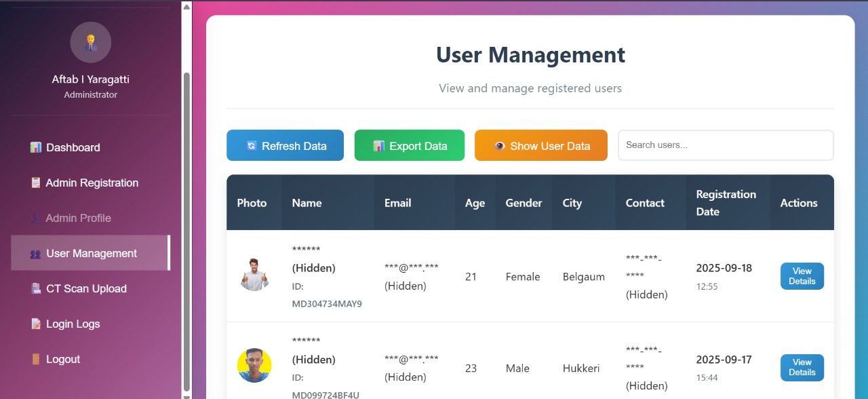Viewport: 868px width, 399px height.
Task: Click the CT Scan Upload disk icon
Action: point(36,288)
